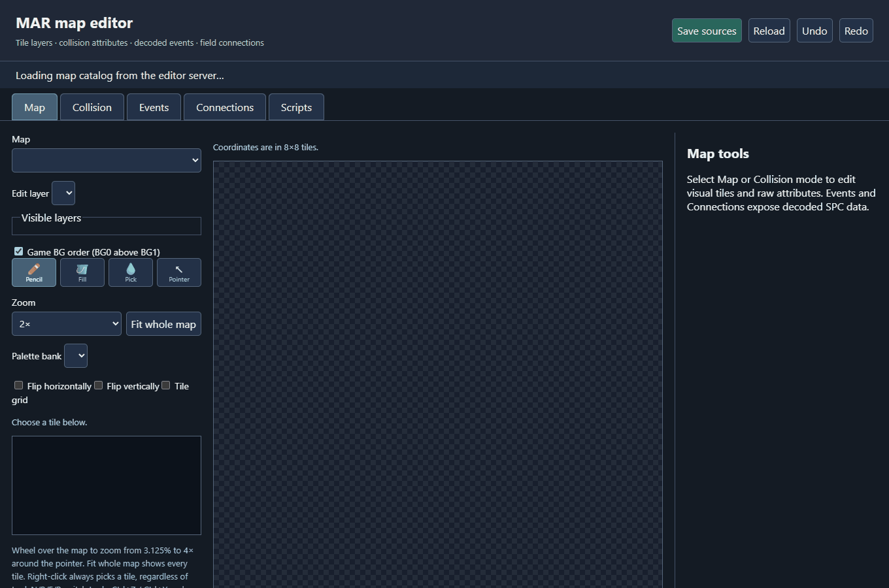Enable Flip horizontally checkbox
This screenshot has width=889, height=588.
pyautogui.click(x=19, y=385)
